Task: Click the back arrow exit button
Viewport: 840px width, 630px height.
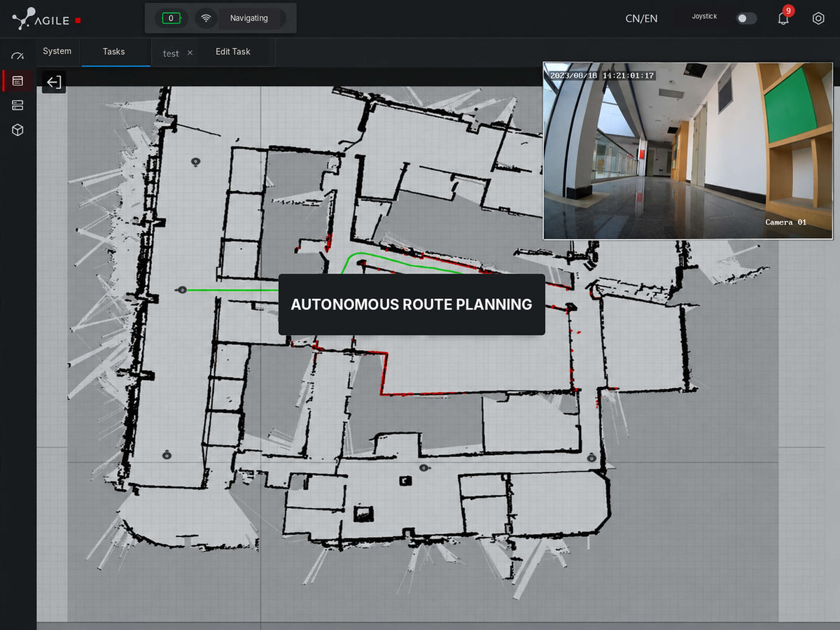Action: pyautogui.click(x=54, y=82)
